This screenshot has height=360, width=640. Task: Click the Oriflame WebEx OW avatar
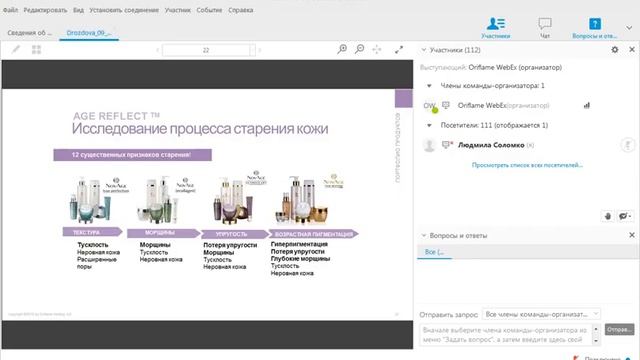(x=430, y=106)
